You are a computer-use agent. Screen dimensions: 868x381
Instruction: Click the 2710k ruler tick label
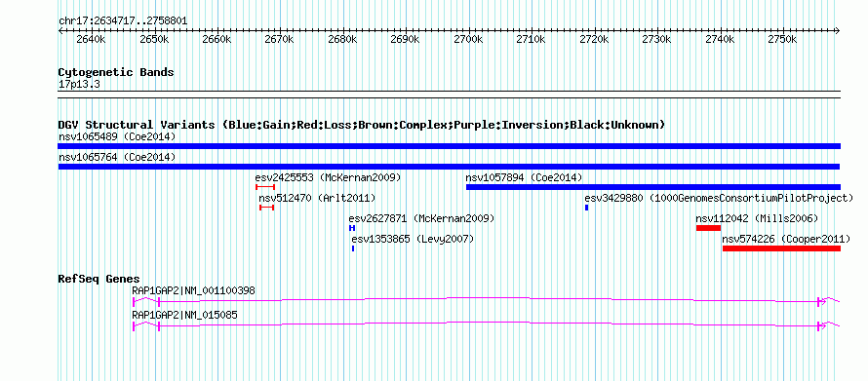point(531,40)
